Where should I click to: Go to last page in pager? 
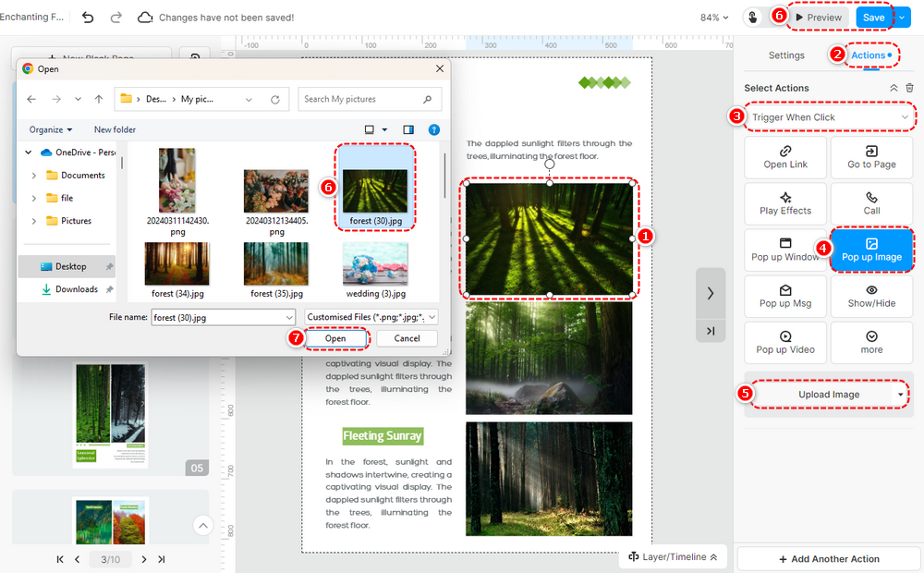[162, 559]
